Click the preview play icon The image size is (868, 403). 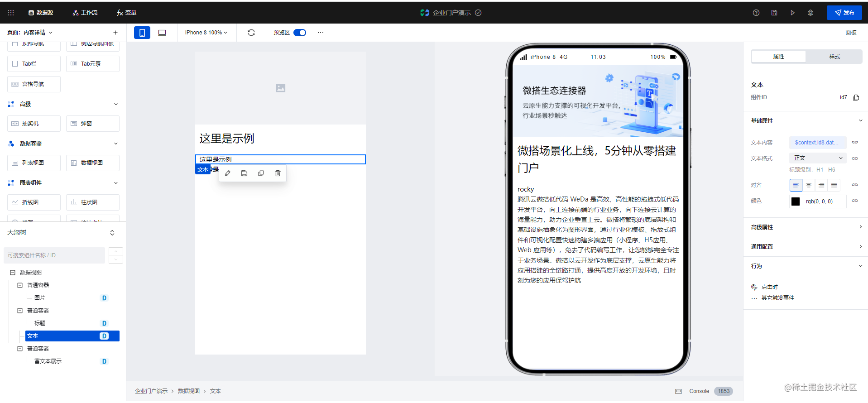792,13
